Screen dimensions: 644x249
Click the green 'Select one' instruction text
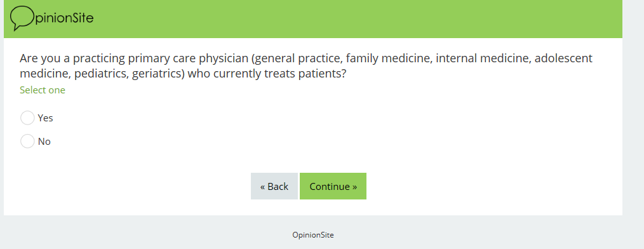[x=43, y=90]
